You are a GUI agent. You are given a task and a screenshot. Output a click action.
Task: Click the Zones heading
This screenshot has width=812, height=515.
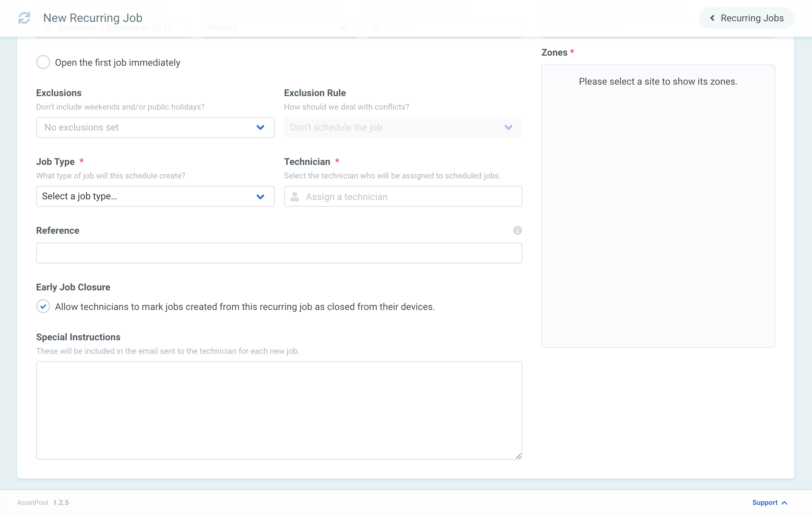tap(554, 52)
